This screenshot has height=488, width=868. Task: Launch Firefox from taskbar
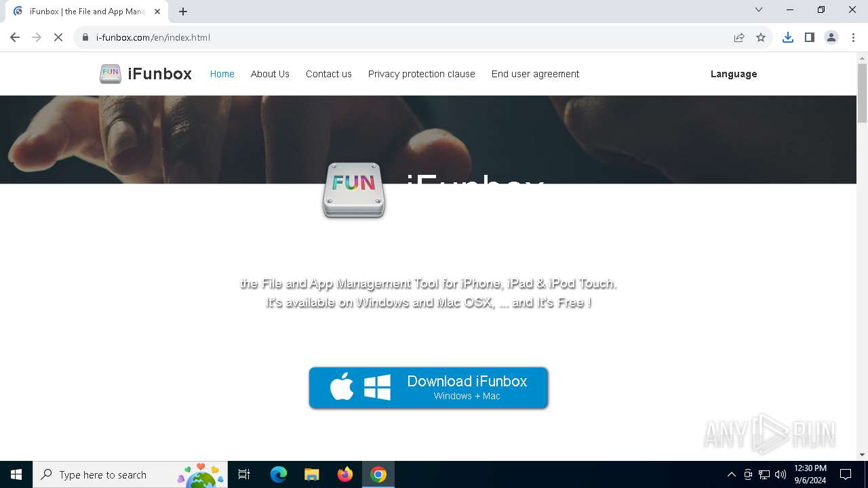345,474
